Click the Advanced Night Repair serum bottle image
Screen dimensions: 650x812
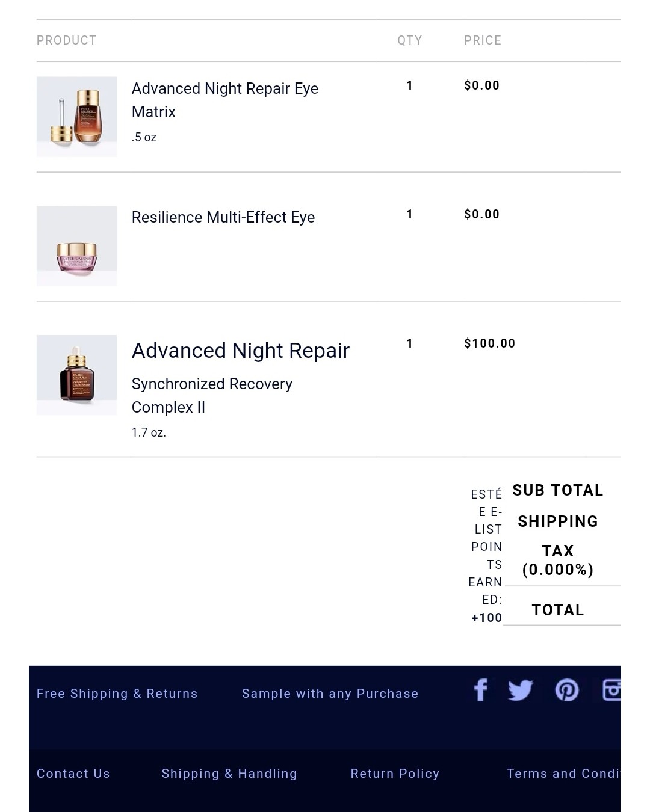point(76,375)
